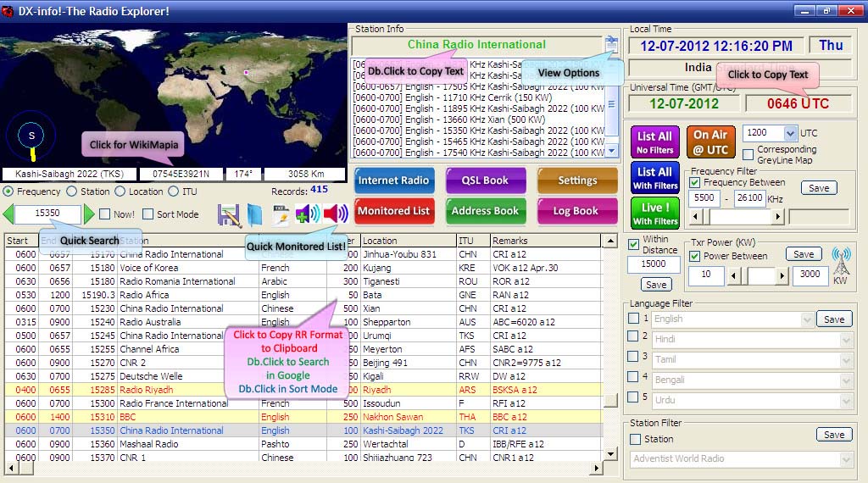Adjust the Txr Power slider
This screenshot has height=483, width=868.
pos(758,275)
